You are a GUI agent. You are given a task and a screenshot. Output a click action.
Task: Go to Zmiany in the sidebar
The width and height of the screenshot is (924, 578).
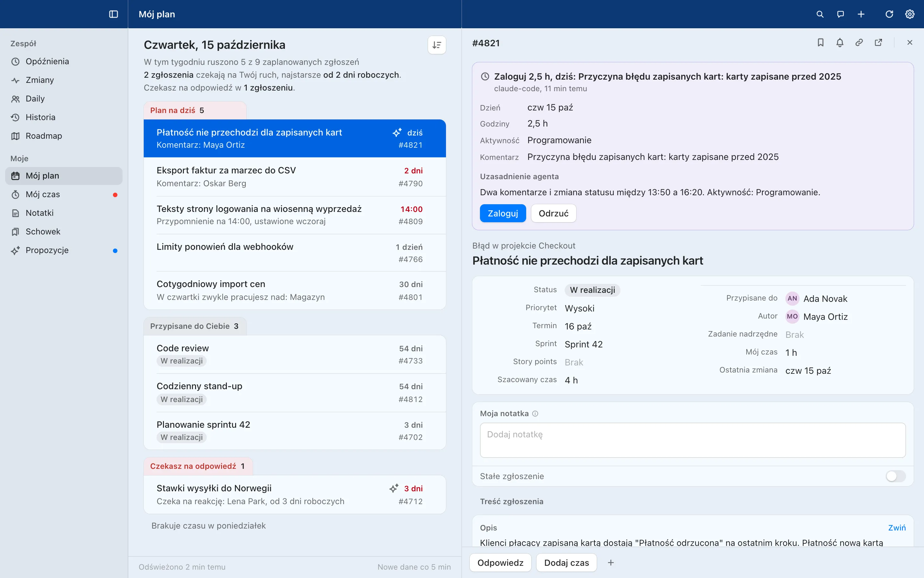click(x=64, y=80)
